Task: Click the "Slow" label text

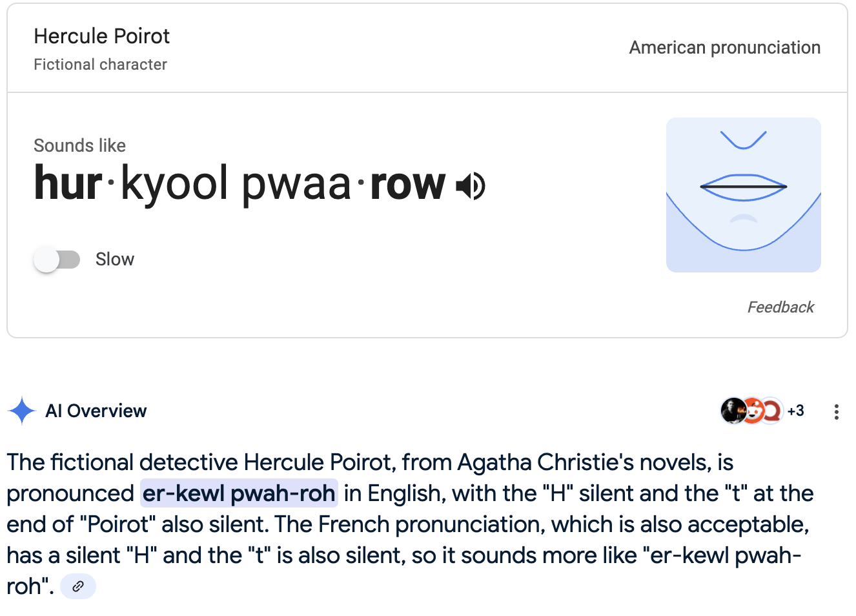Action: coord(115,260)
